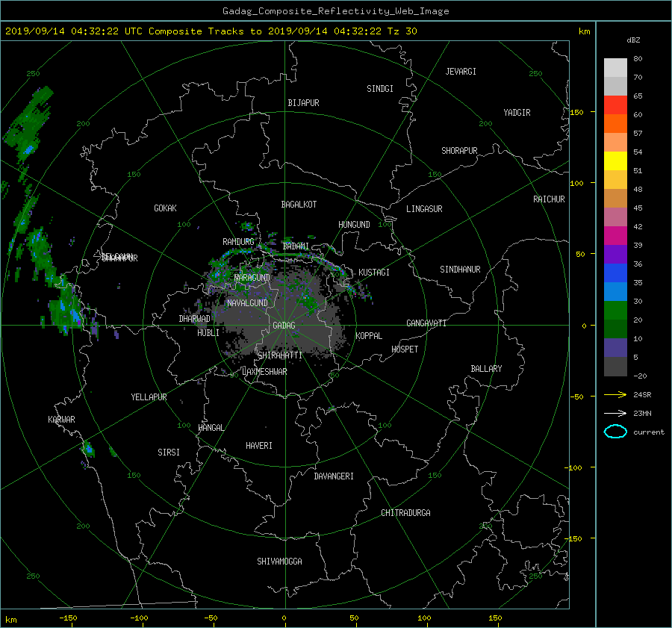Click the LINGASUR city label
The image size is (672, 628).
(x=424, y=209)
